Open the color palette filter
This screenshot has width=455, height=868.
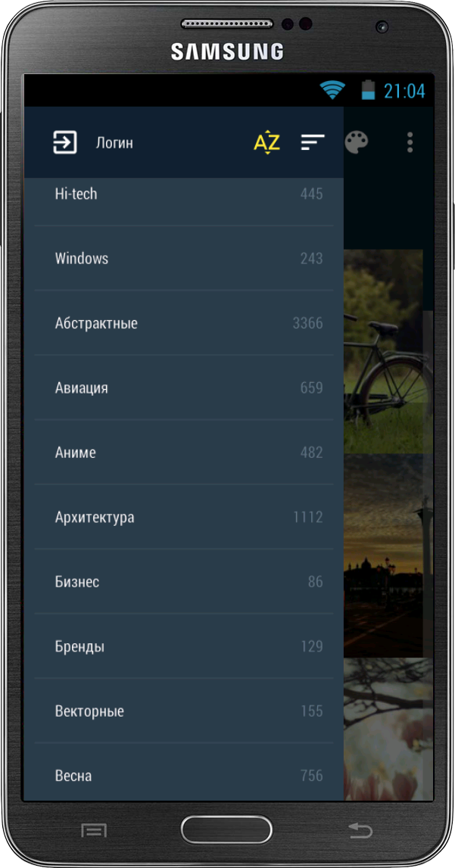point(357,142)
